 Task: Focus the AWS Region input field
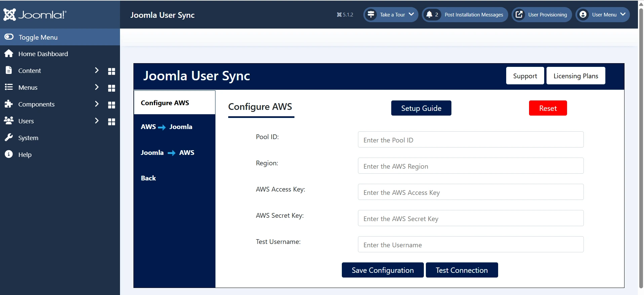tap(471, 166)
